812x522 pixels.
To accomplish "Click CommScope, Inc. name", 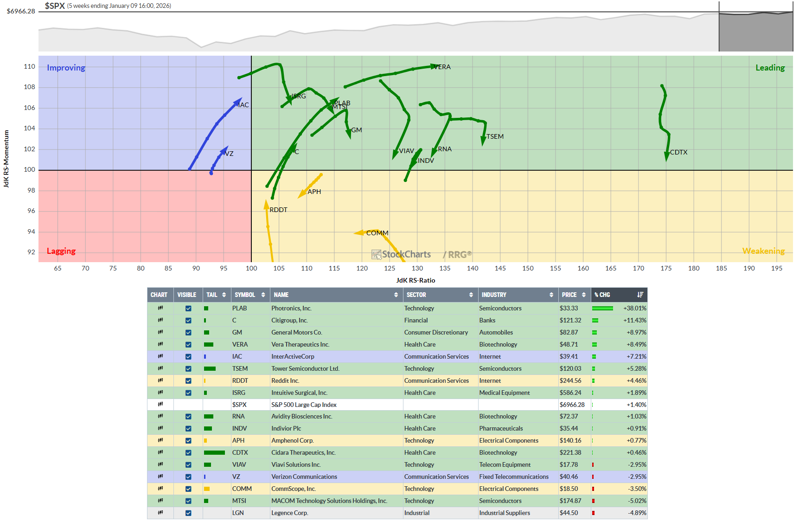I will click(294, 489).
